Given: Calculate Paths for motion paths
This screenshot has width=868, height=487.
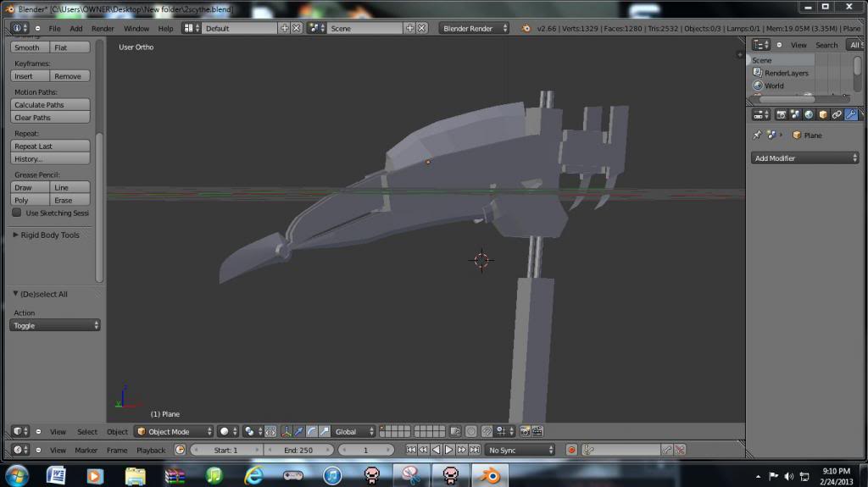Looking at the screenshot, I should coord(50,104).
